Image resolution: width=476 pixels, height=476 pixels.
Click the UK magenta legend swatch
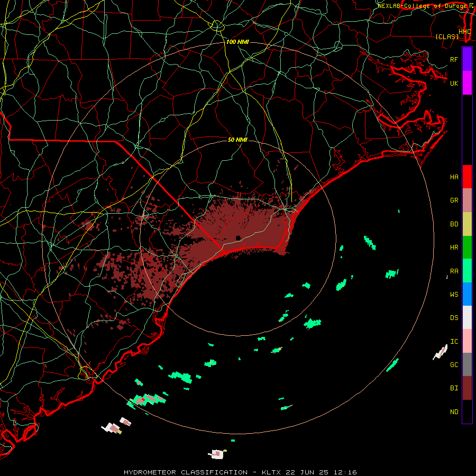tap(467, 83)
